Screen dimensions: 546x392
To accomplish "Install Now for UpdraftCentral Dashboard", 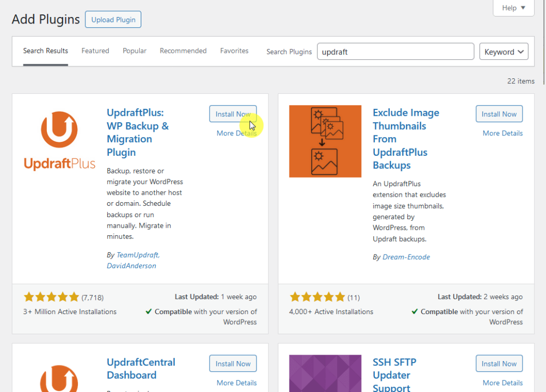I will [x=233, y=363].
